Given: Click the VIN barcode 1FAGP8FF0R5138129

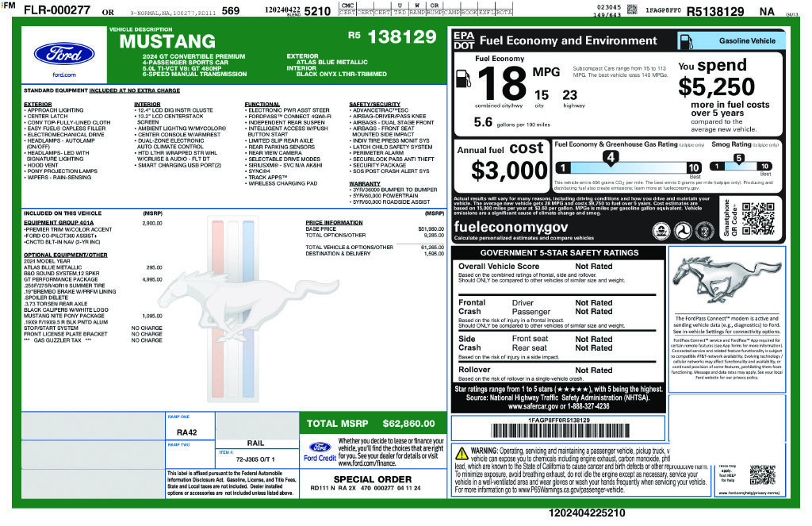Looking at the screenshot, I should pos(559,430).
